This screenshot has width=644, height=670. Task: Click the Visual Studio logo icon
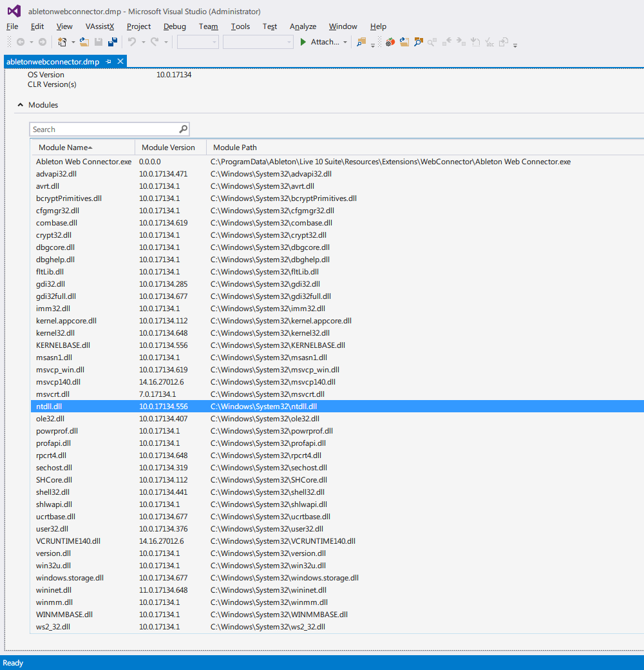[x=14, y=11]
